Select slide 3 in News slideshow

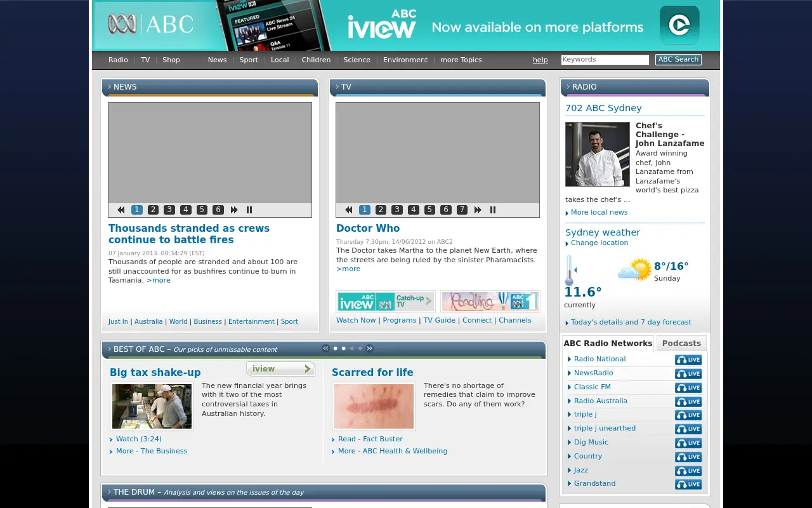tap(169, 210)
